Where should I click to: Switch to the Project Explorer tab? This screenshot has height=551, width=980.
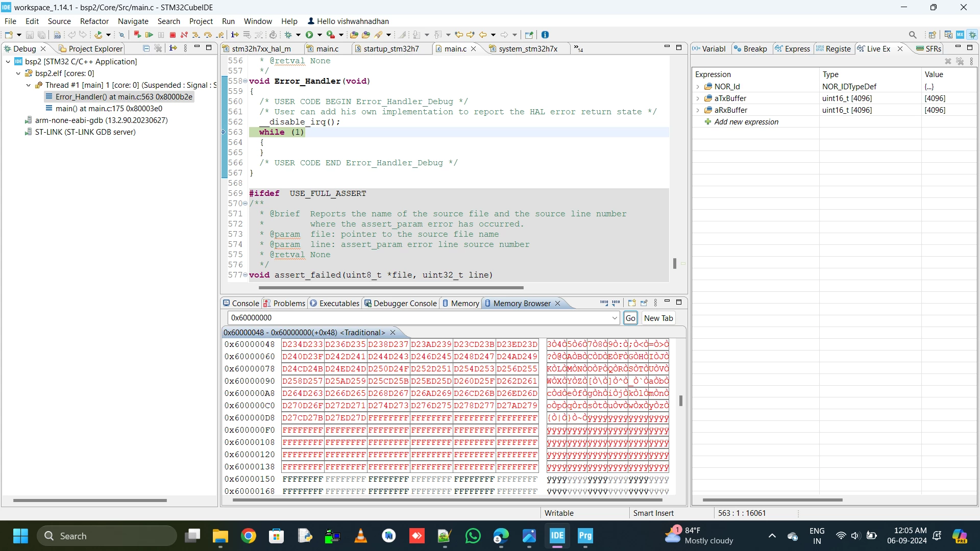pyautogui.click(x=91, y=48)
